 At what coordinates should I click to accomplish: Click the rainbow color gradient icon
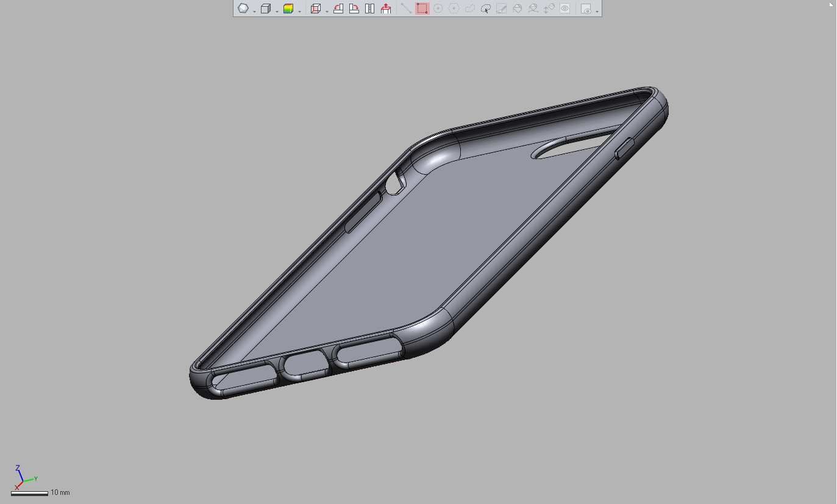288,9
